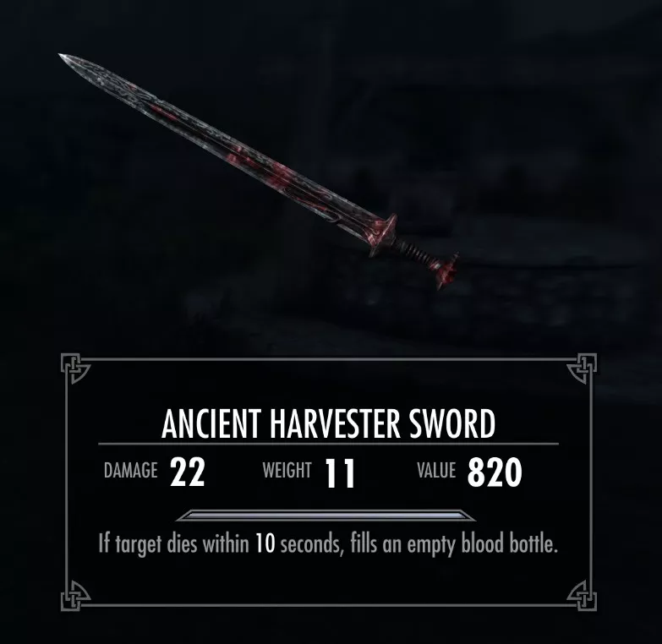
Task: Click the gold value 820
Action: coord(495,472)
